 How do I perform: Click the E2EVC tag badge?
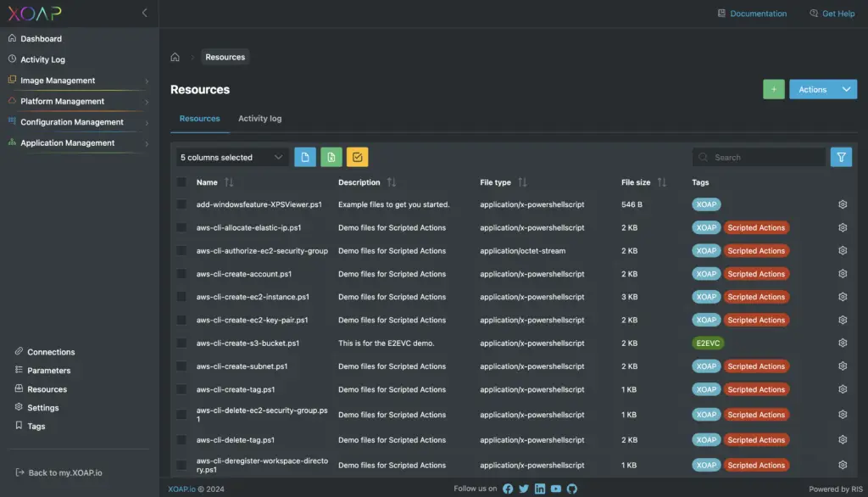708,343
